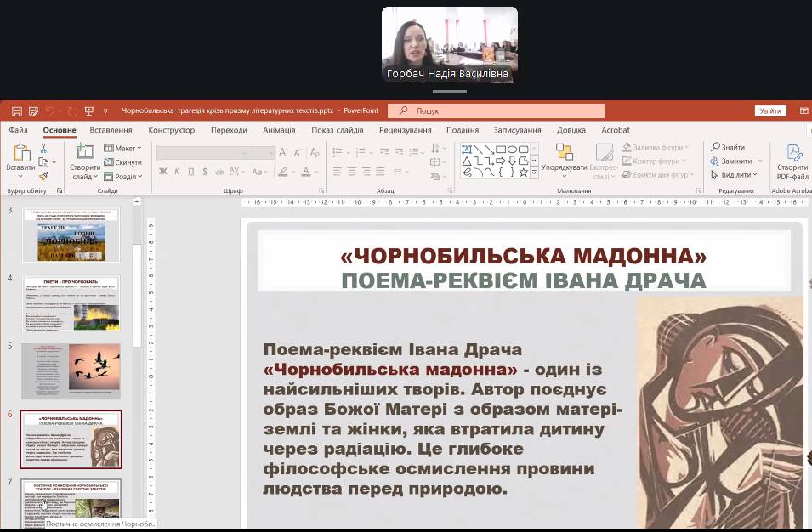Screen dimensions: 812x532
Task: Click the Увійти sign-in button
Action: (770, 110)
